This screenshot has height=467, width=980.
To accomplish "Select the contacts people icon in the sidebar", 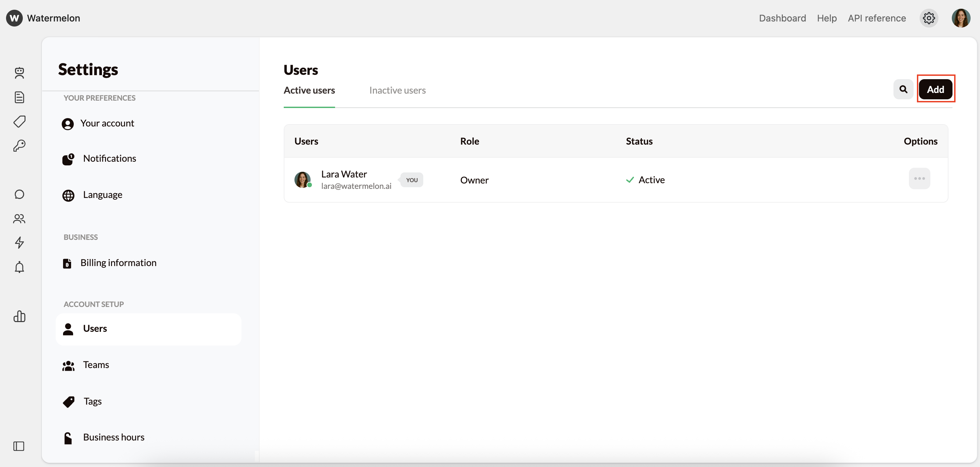I will (19, 218).
